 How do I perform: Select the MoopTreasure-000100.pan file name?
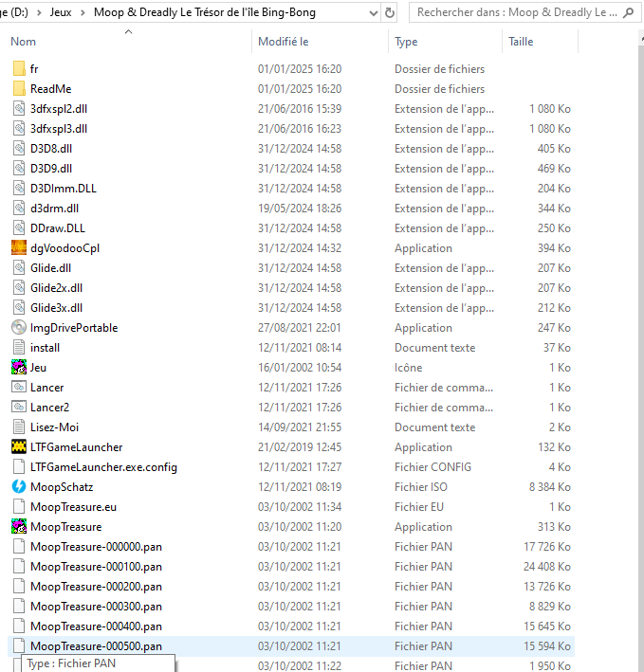pos(96,567)
